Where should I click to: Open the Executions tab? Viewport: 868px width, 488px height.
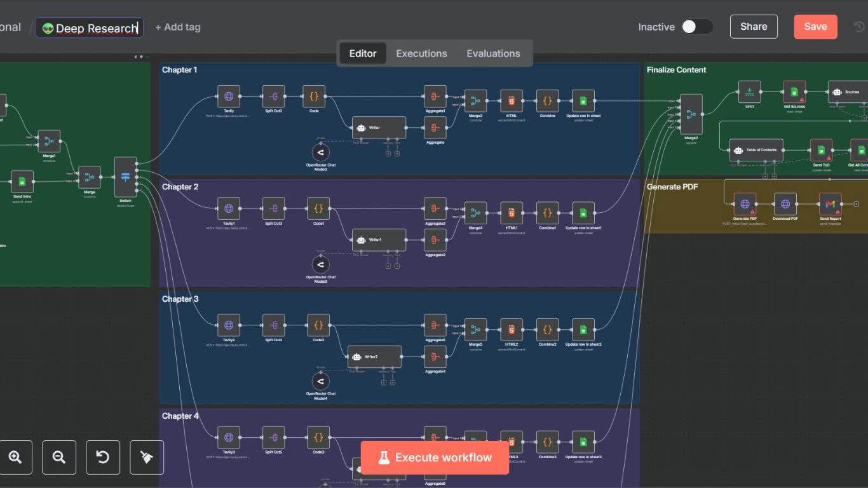pos(421,53)
